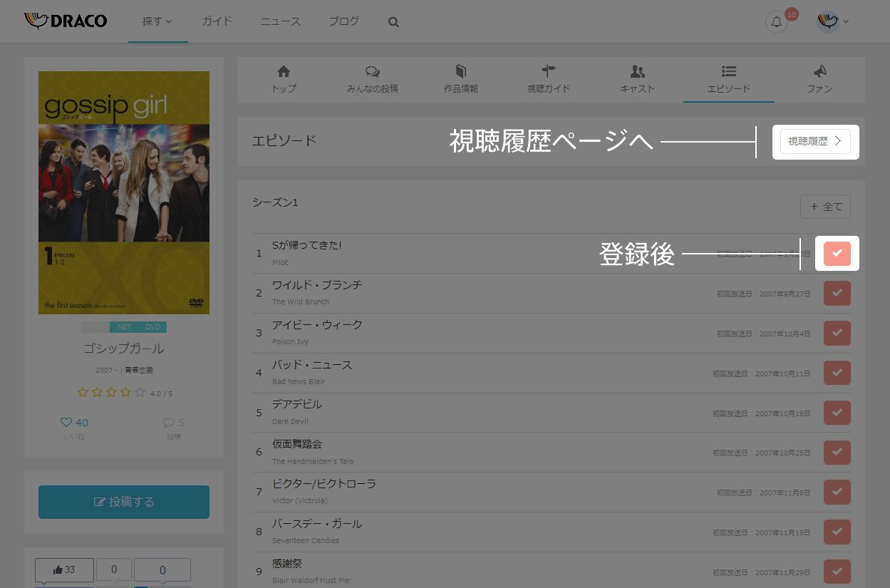The image size is (890, 588).
Task: Toggle watched check for バッド・ニュース
Action: pyautogui.click(x=837, y=373)
